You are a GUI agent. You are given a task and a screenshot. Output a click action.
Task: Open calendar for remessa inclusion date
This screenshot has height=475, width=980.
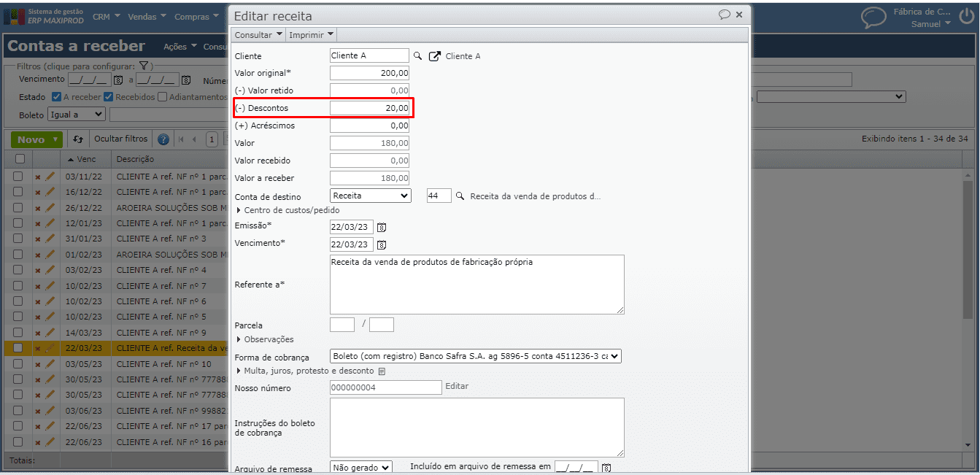click(x=606, y=467)
